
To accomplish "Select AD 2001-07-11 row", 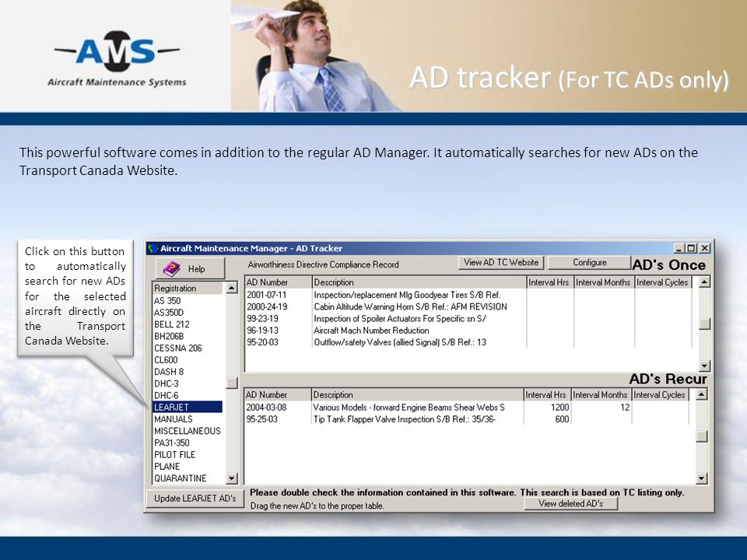I will point(468,295).
